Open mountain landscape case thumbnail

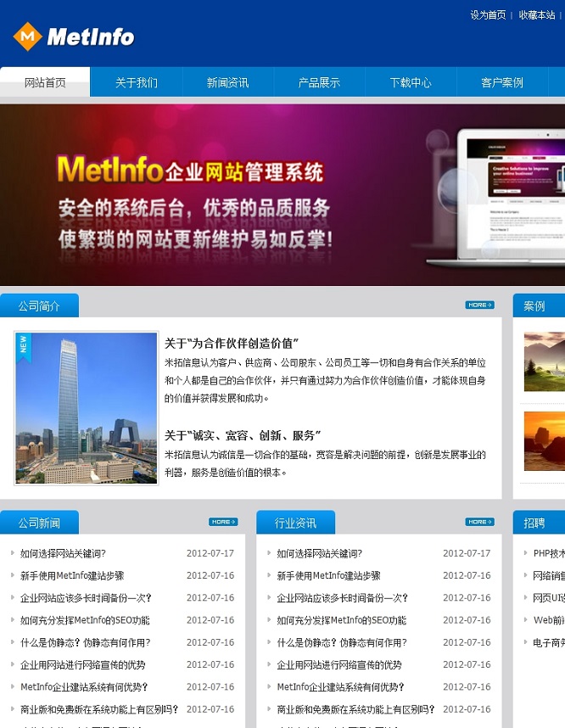click(544, 361)
